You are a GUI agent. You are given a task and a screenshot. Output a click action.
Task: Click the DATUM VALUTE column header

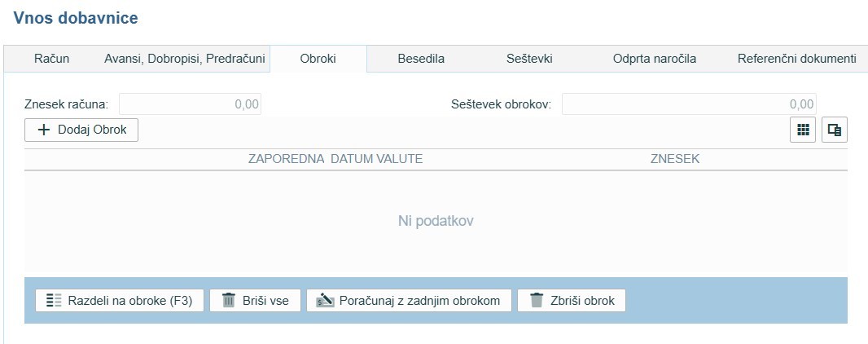click(x=377, y=159)
